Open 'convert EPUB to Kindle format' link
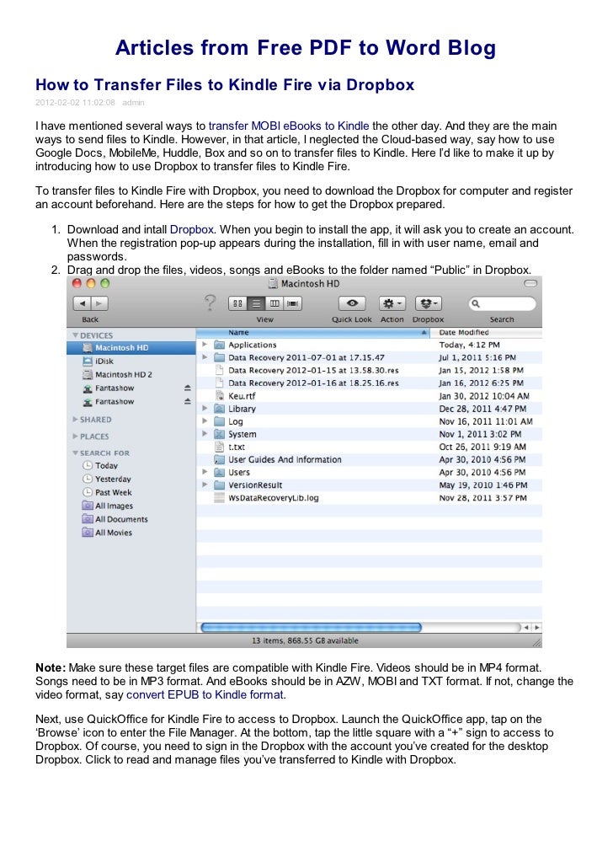Viewport: 613px width, 868px height. [205, 694]
